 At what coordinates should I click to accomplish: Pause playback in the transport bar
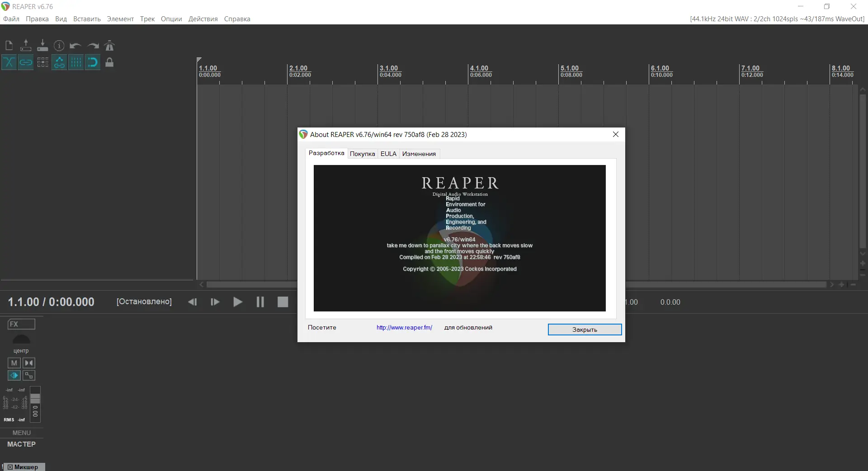point(260,302)
